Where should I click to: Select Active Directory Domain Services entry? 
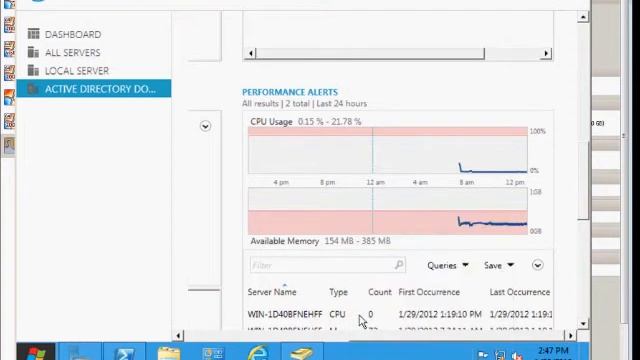click(x=94, y=89)
